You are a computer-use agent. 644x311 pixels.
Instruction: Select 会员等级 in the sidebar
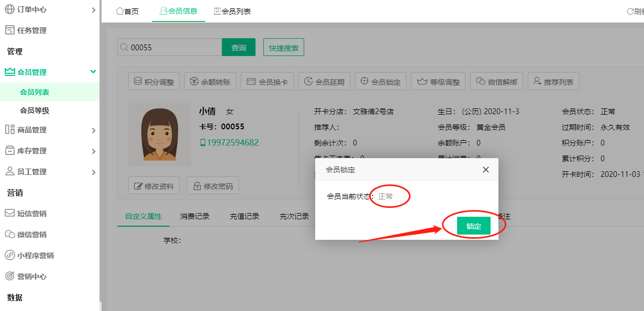[x=35, y=110]
